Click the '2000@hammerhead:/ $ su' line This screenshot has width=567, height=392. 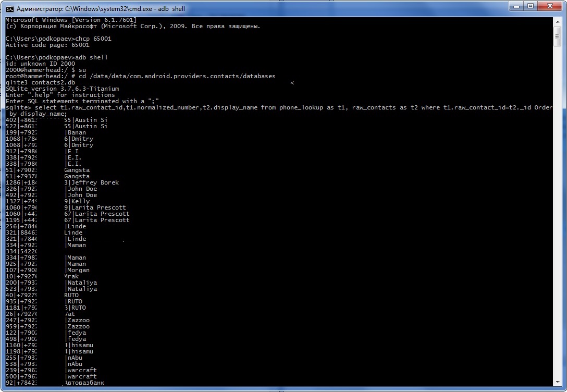point(45,70)
